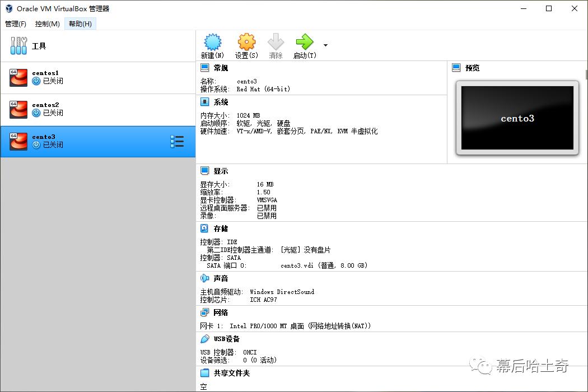Click the cento3 preview thumbnail
The width and height of the screenshot is (588, 392).
[517, 118]
